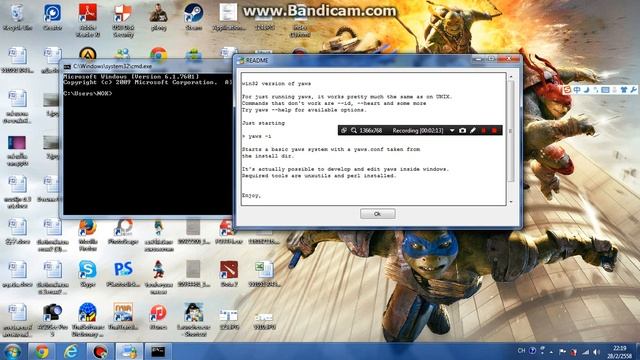This screenshot has width=640, height=360.
Task: Click the Bandicam pause recording button
Action: coord(484,130)
